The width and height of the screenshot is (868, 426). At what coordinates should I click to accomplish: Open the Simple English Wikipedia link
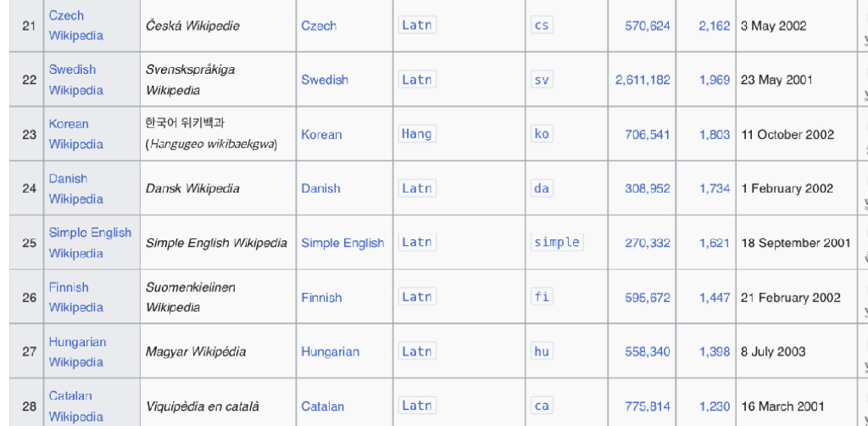[90, 233]
